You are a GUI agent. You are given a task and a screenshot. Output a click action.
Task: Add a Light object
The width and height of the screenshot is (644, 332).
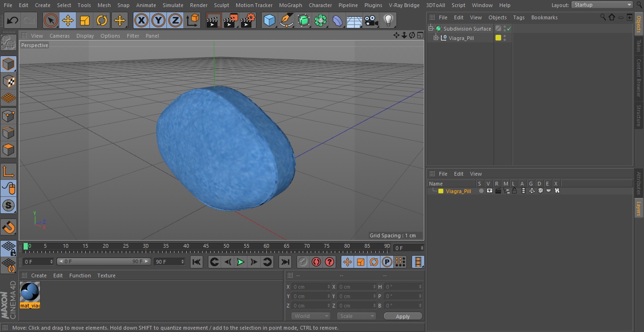(x=388, y=20)
